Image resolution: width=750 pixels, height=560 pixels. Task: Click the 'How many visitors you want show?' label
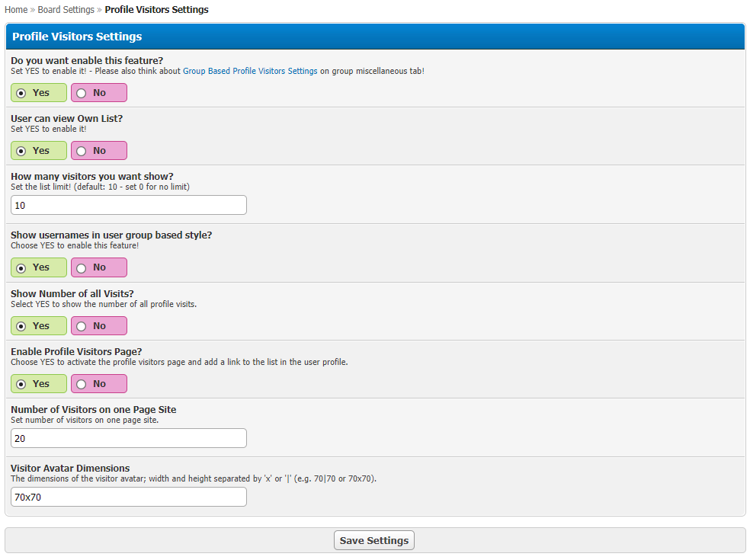92,177
